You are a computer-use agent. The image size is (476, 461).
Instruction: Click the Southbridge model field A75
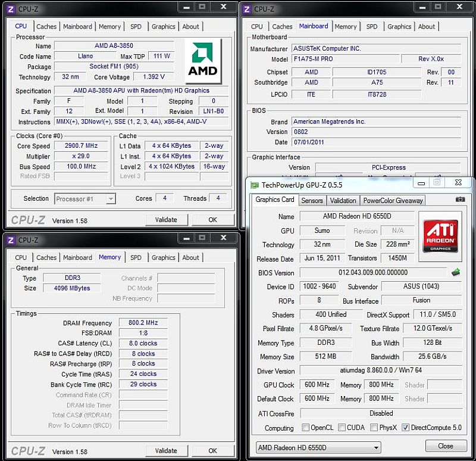377,82
